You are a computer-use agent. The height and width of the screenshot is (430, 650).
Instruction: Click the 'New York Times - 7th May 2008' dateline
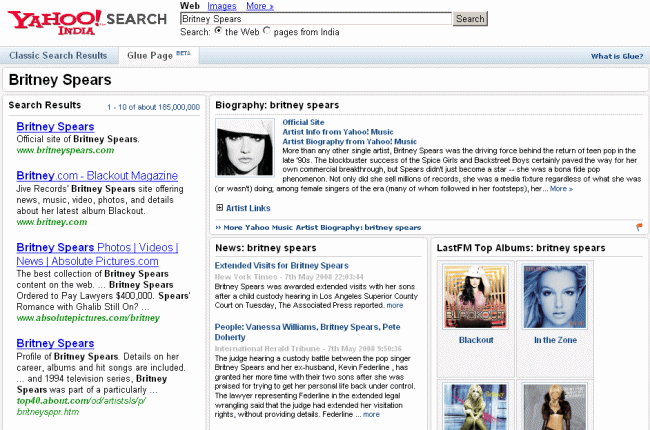289,277
